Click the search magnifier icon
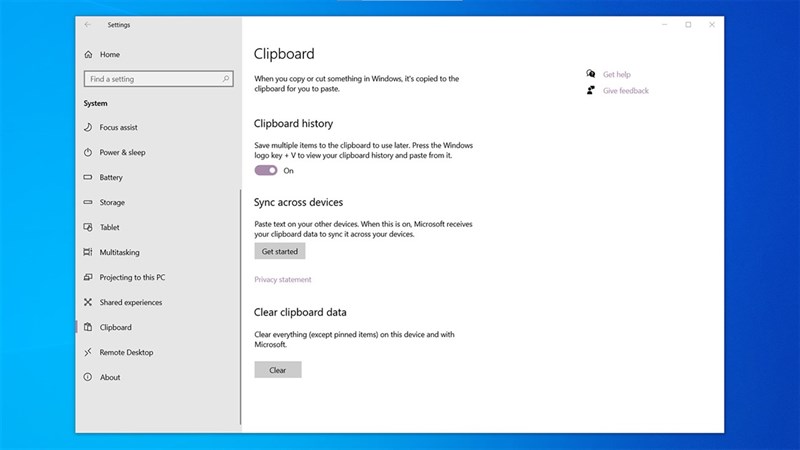The width and height of the screenshot is (800, 450). tap(226, 79)
